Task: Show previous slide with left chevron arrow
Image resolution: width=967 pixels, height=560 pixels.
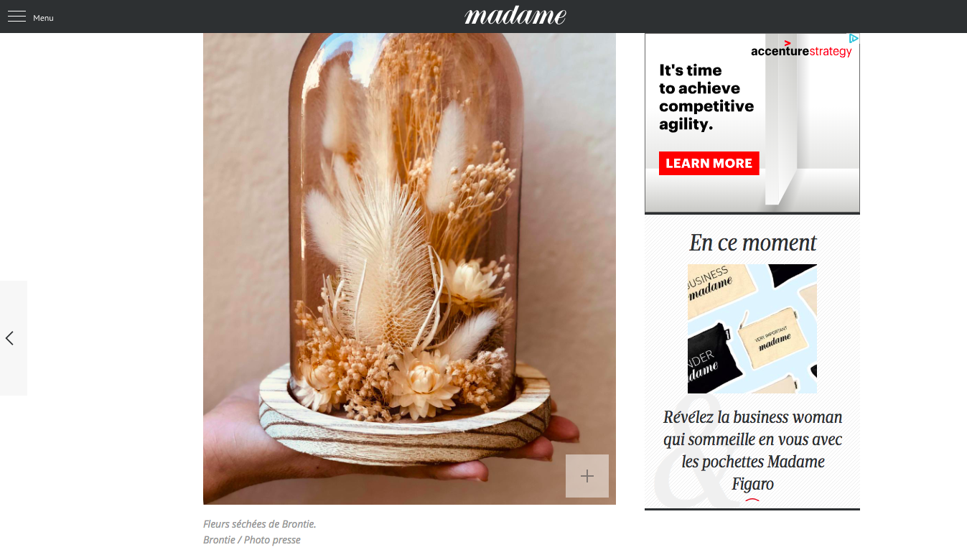Action: pyautogui.click(x=9, y=337)
